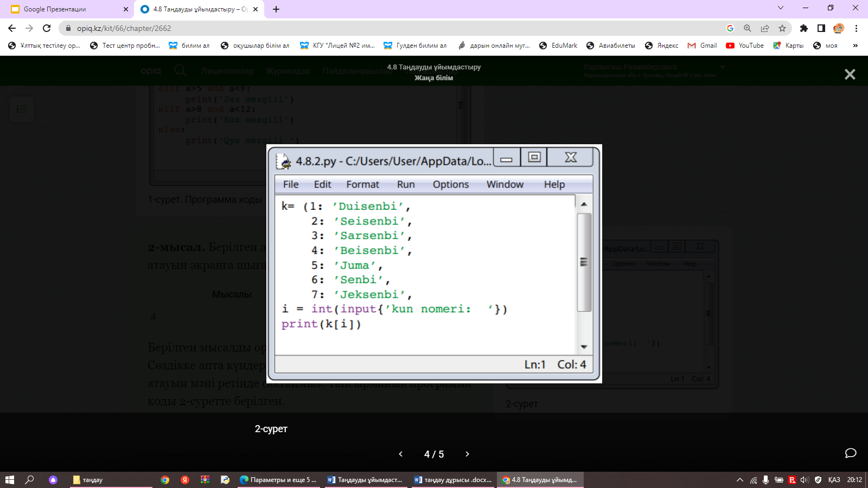Bookmark this page with the star

782,28
